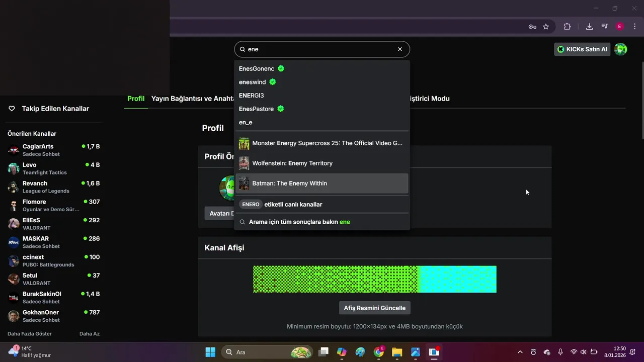Open BurakSakinOl channel entry

54,298
